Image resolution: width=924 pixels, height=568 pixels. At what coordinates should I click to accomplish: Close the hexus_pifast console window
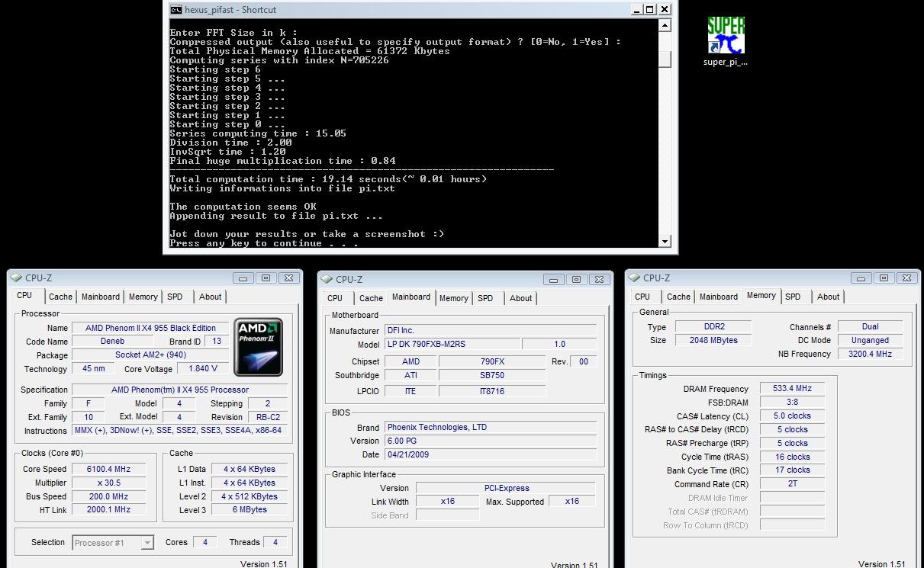(x=664, y=9)
